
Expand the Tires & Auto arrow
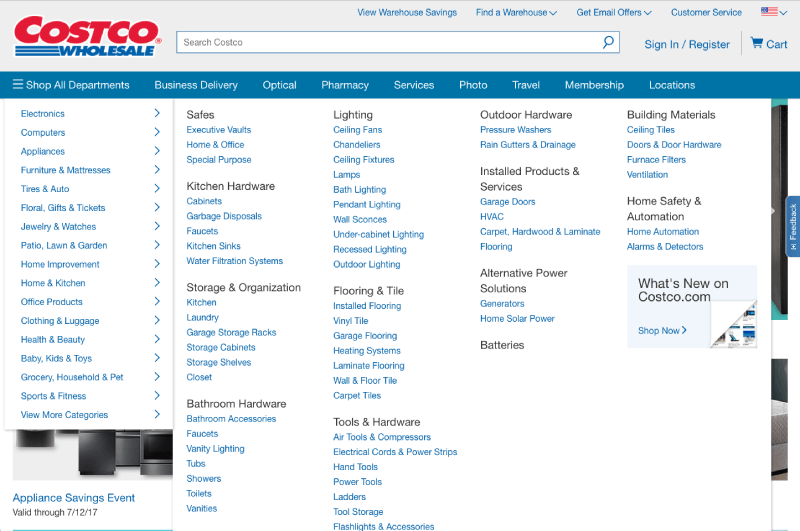click(157, 189)
